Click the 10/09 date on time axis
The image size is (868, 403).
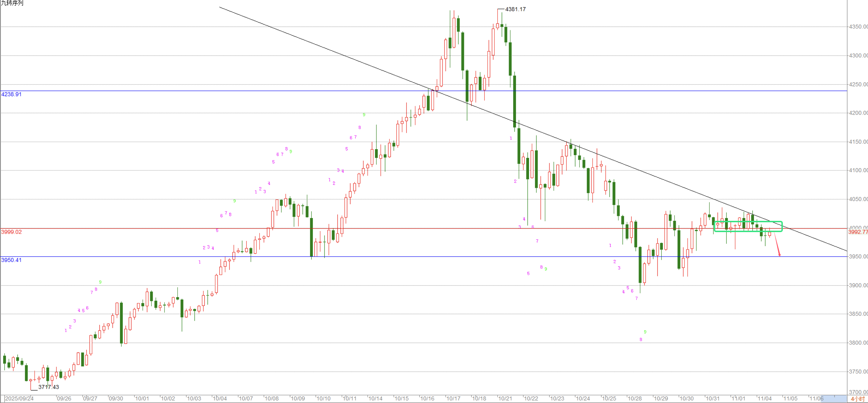pyautogui.click(x=297, y=399)
